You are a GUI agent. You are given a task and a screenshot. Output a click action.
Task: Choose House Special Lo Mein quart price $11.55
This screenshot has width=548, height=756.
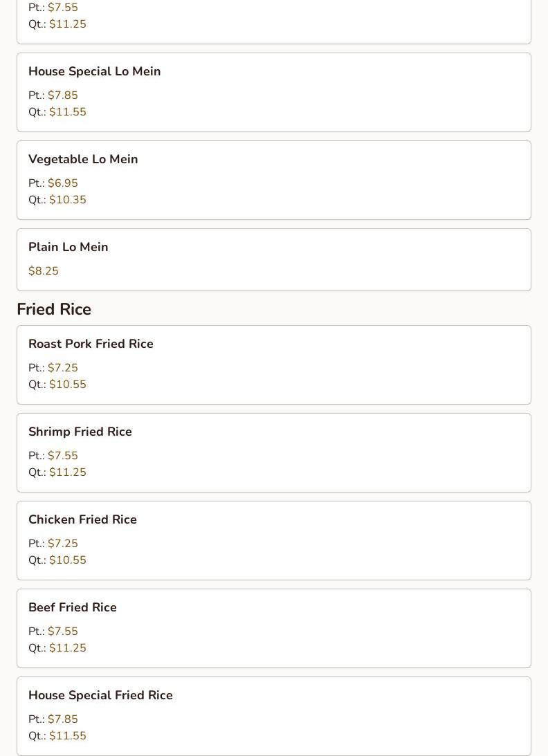pos(67,112)
